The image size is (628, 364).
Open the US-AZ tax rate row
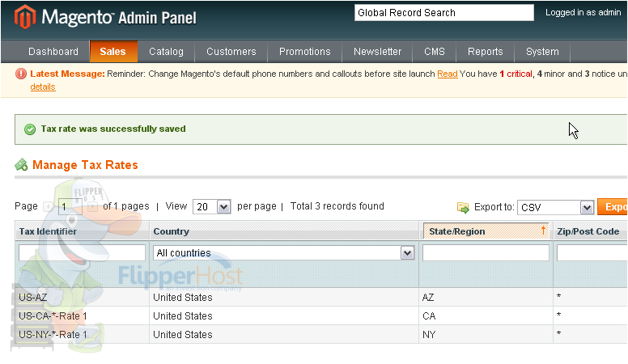(x=33, y=298)
